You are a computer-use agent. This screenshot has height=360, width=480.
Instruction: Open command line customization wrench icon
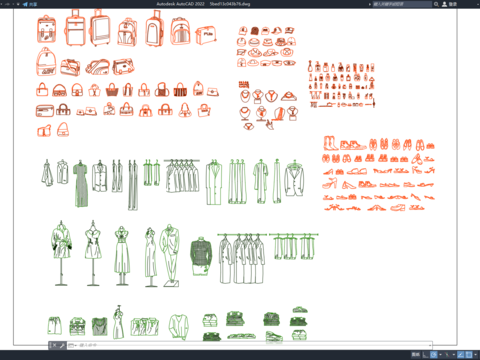click(x=62, y=346)
